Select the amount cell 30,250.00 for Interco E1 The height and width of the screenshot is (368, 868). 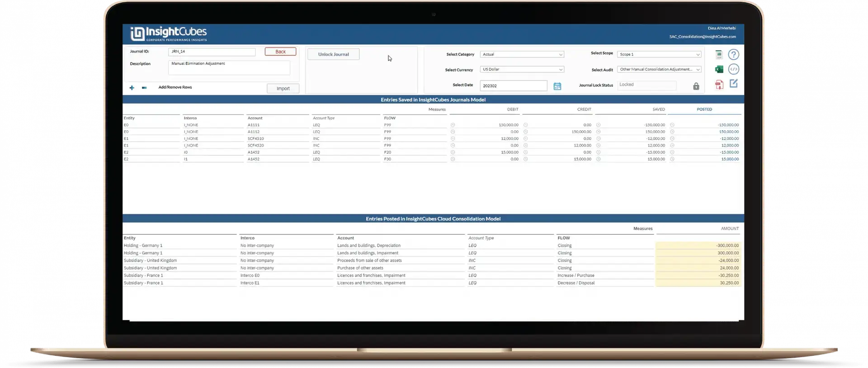(698, 283)
